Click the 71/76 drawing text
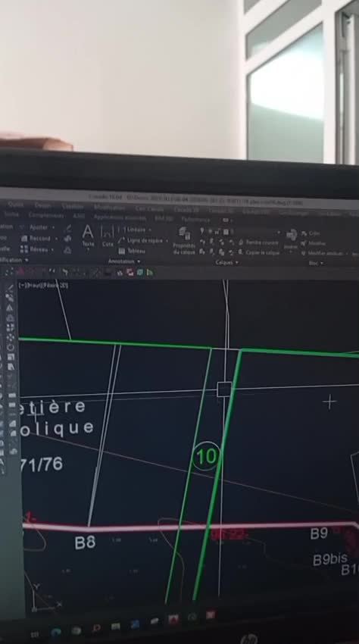Viewport: 359px width, 644px height. click(42, 464)
